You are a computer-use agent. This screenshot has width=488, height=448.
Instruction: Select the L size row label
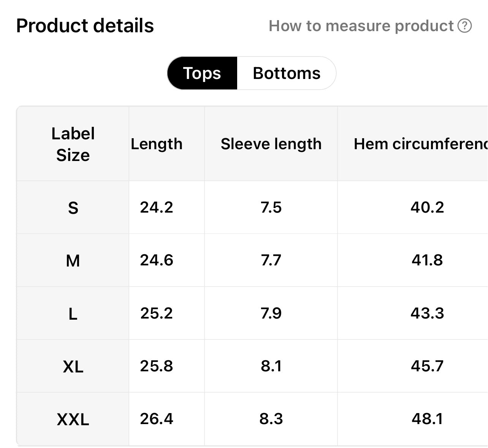tap(73, 314)
